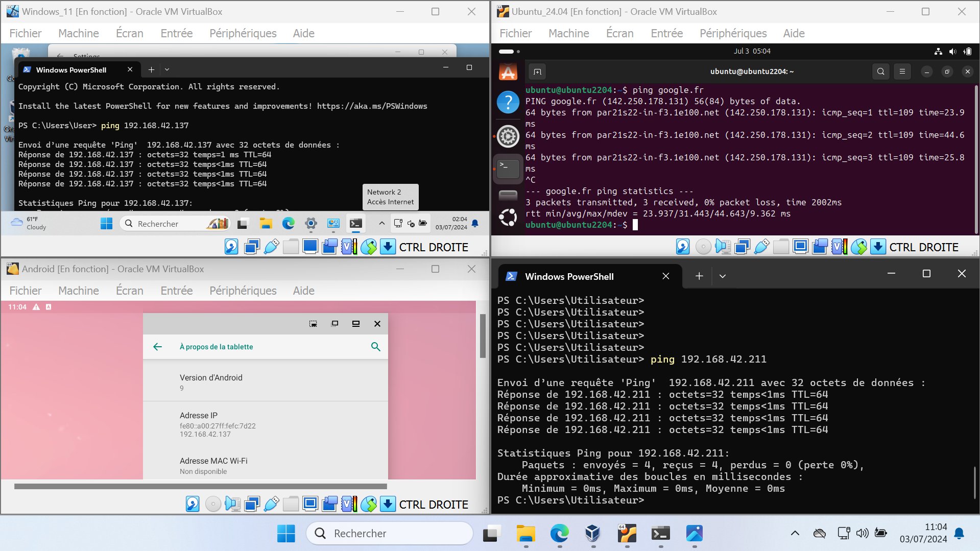
Task: Click host taskbar Rechercher search box
Action: coord(390,533)
